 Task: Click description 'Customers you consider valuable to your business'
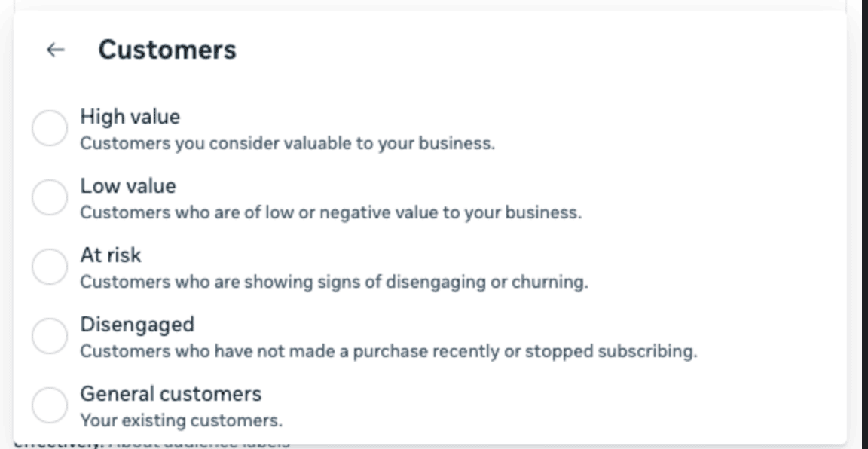pos(287,143)
